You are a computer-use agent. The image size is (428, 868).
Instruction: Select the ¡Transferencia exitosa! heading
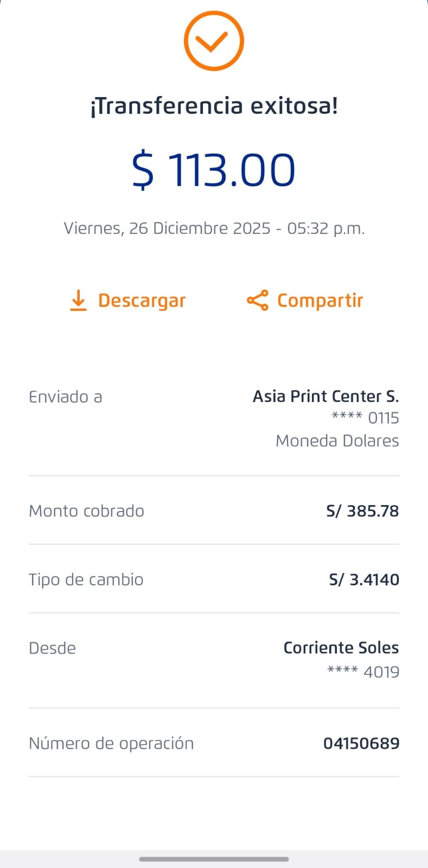pyautogui.click(x=214, y=105)
